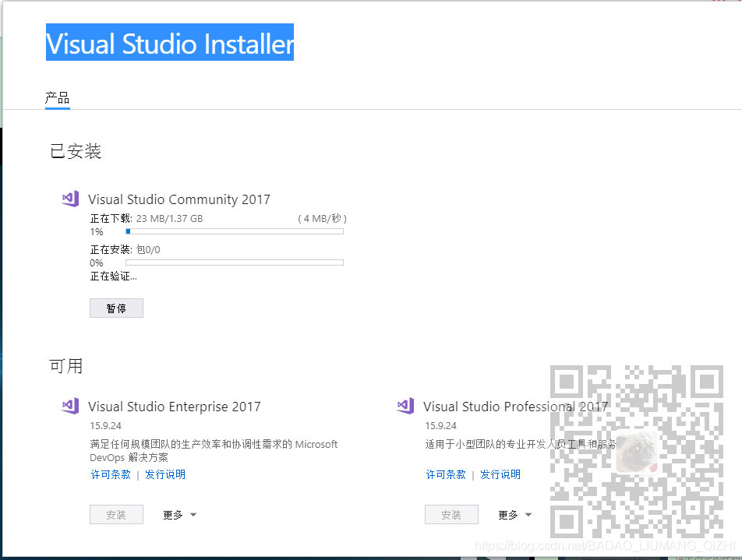Viewport: 742px width, 560px height.
Task: Open 许可条款 for Enterprise 2017
Action: tap(110, 474)
